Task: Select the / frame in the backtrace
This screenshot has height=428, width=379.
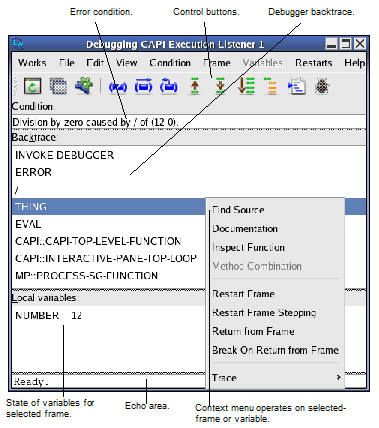Action: click(189, 190)
